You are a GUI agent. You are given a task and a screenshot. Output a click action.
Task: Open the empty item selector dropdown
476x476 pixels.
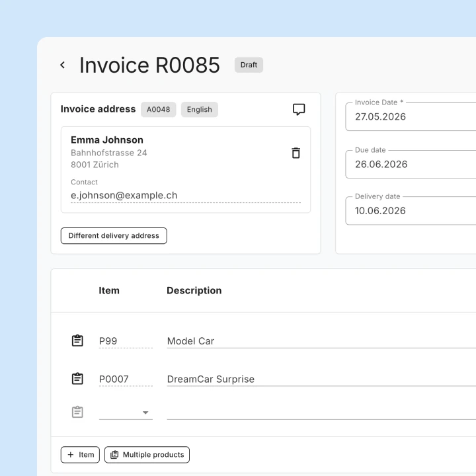126,413
